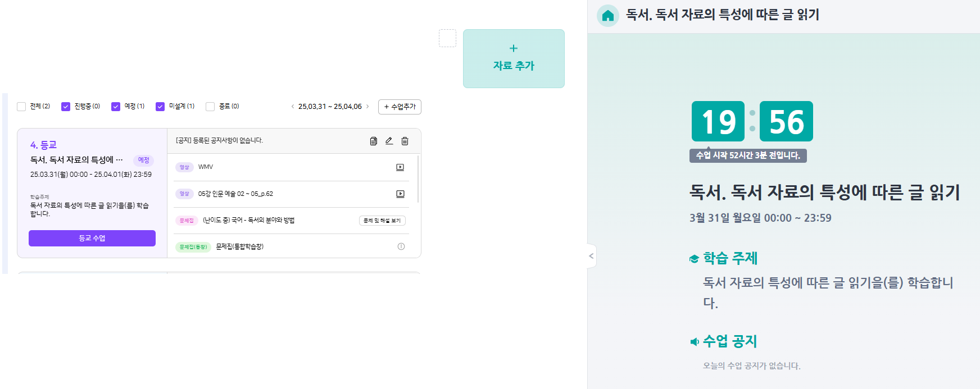Go to the next week date range

click(367, 107)
